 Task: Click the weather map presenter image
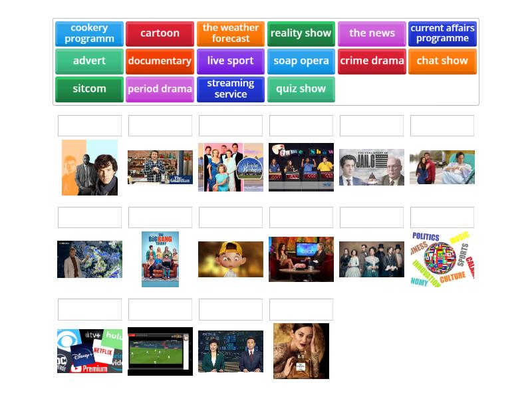click(90, 259)
